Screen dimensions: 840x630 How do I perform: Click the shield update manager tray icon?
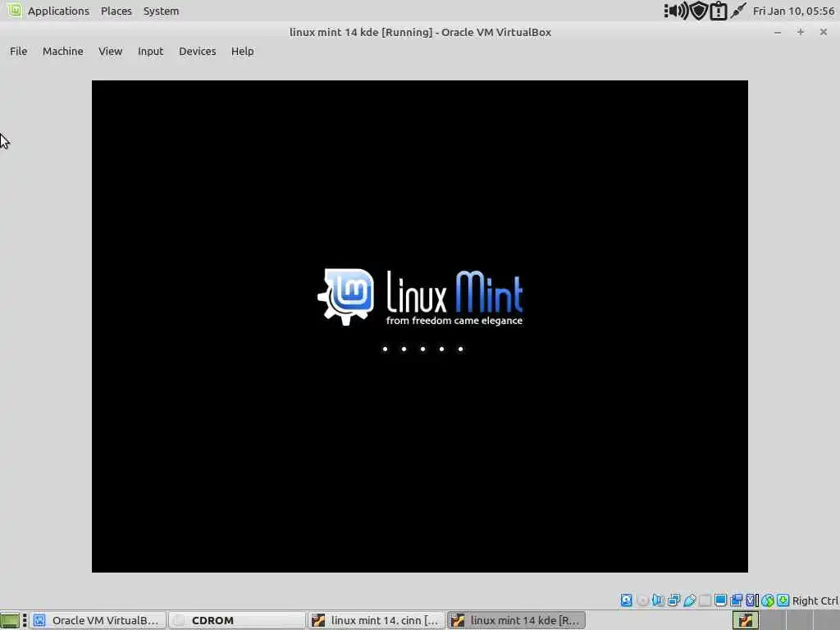(699, 11)
